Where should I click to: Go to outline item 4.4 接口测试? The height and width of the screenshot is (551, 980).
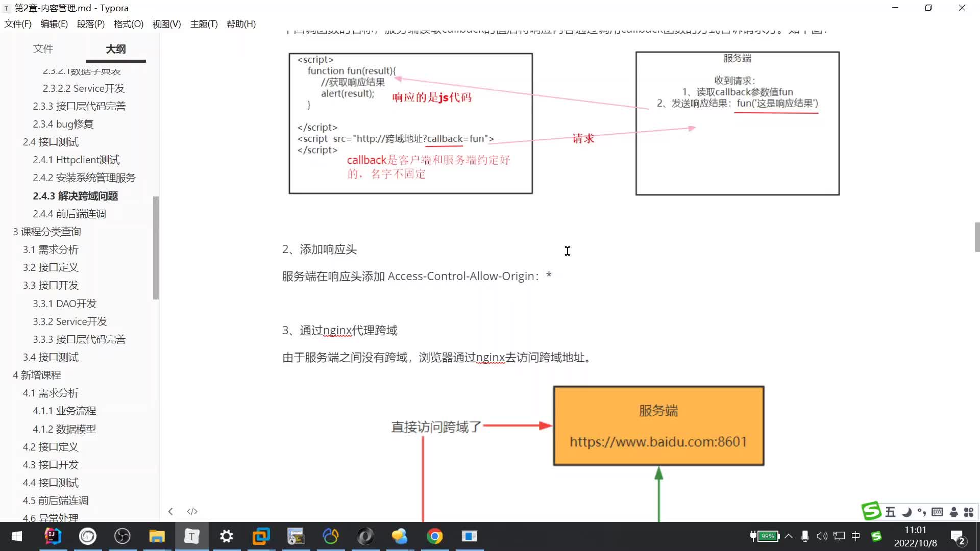point(51,483)
